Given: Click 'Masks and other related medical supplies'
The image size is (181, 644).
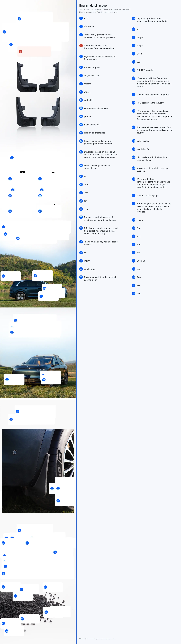Looking at the screenshot, I should (152, 170).
